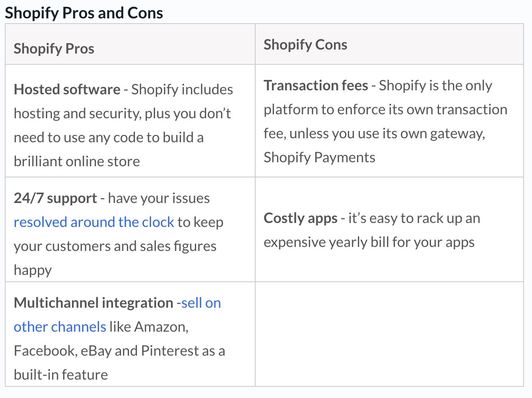This screenshot has width=532, height=398.
Task: Click the "Transaction fees" bold label
Action: (316, 86)
